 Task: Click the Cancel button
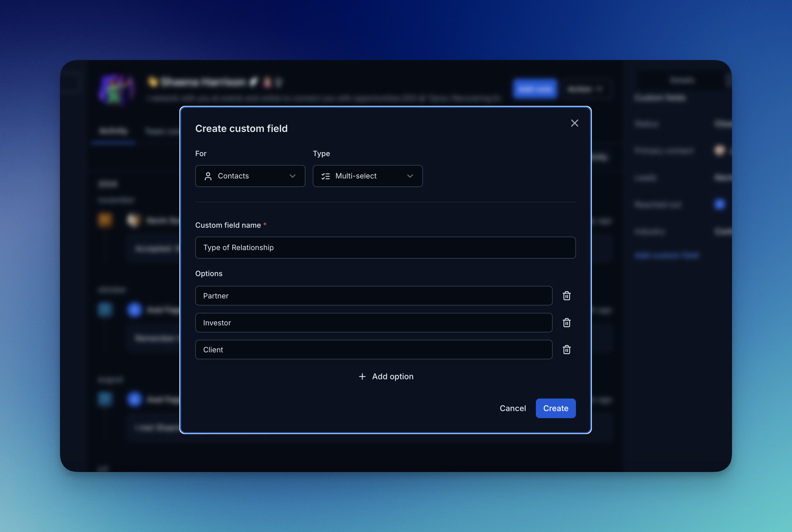(513, 408)
